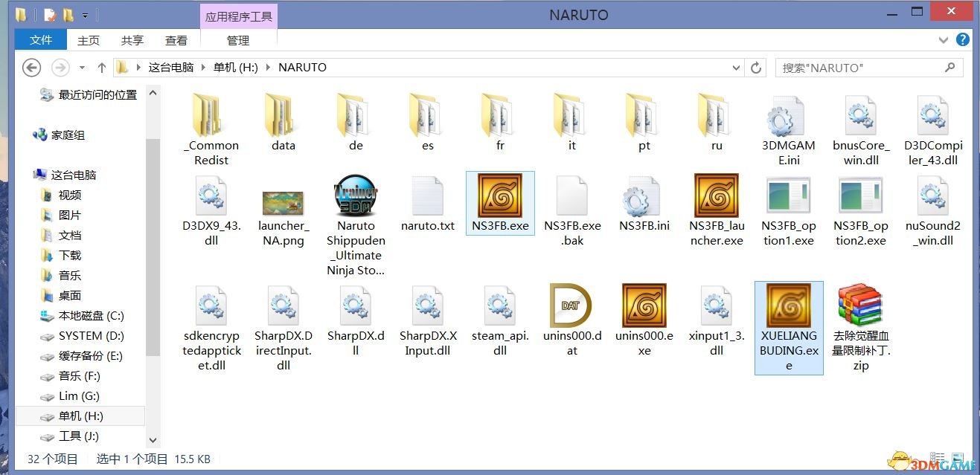Open the data folder
The width and height of the screenshot is (980, 475).
[x=283, y=123]
